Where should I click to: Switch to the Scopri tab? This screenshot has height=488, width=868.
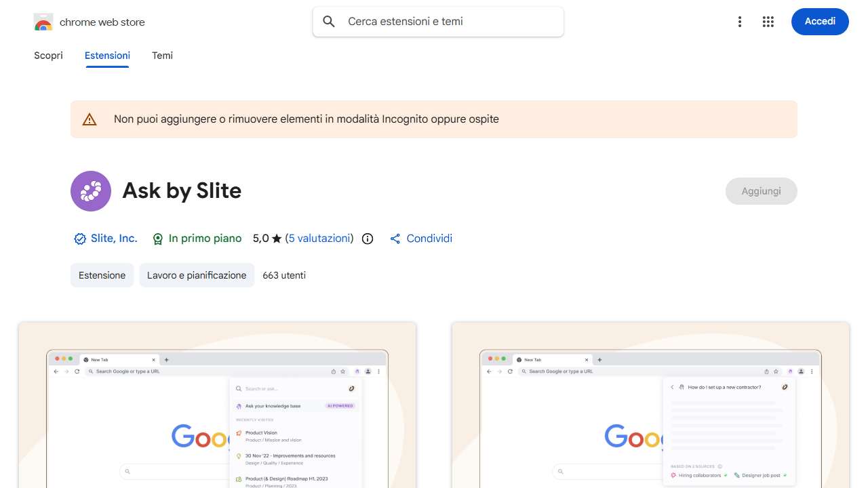coord(48,56)
